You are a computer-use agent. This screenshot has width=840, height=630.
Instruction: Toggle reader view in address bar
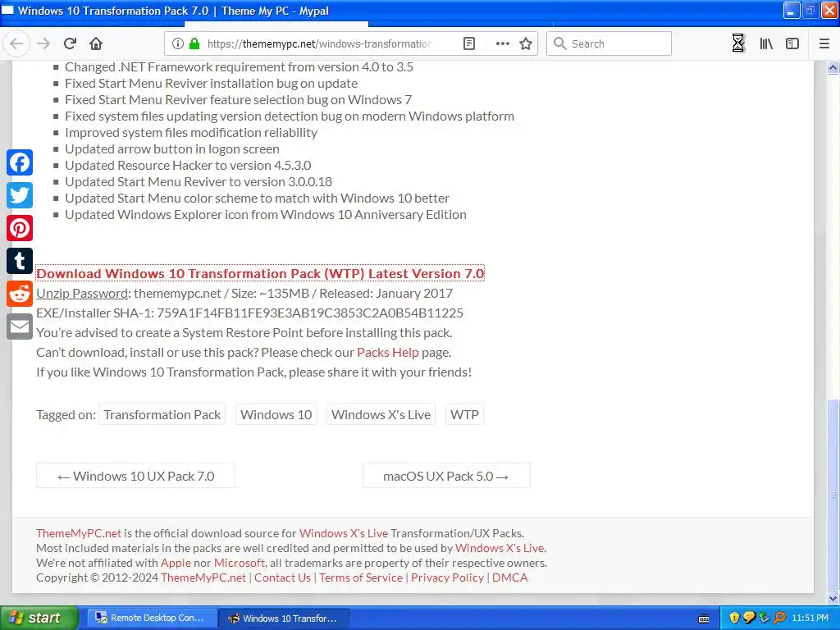[x=469, y=44]
